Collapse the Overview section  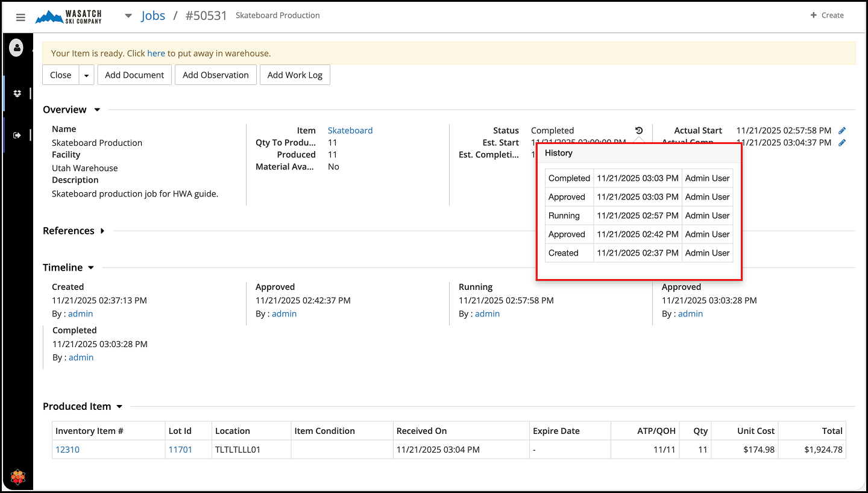[97, 110]
